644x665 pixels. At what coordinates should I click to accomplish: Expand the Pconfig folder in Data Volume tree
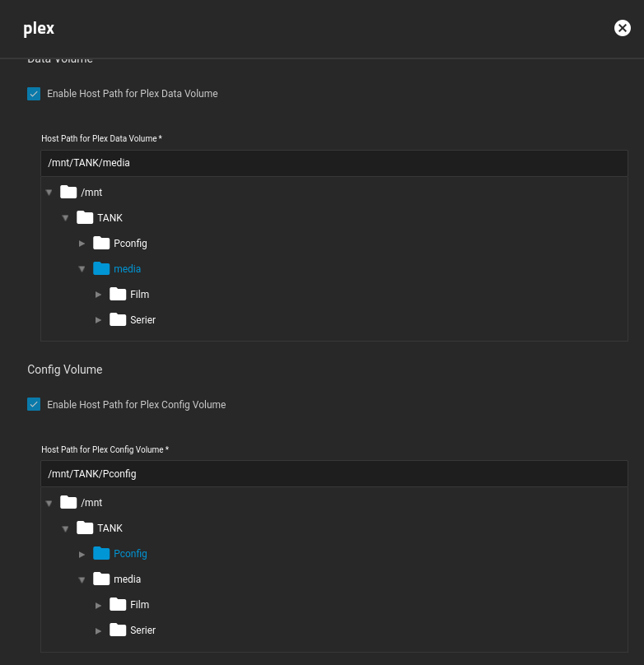coord(82,243)
